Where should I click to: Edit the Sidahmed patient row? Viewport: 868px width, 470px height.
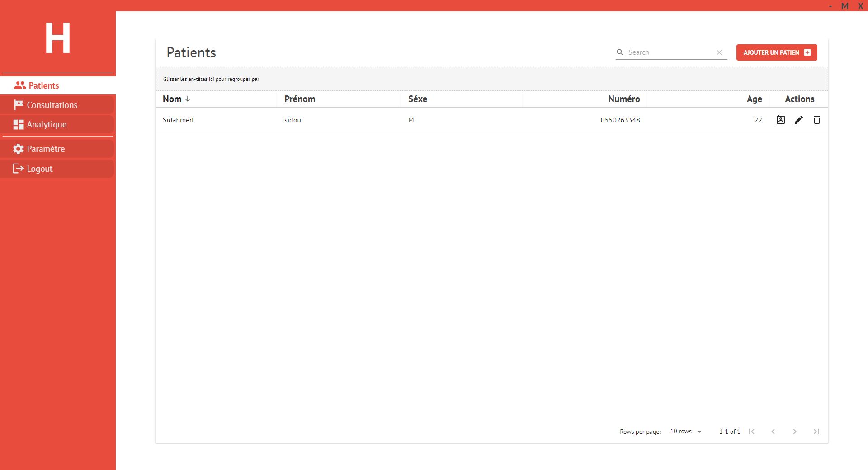click(x=799, y=120)
